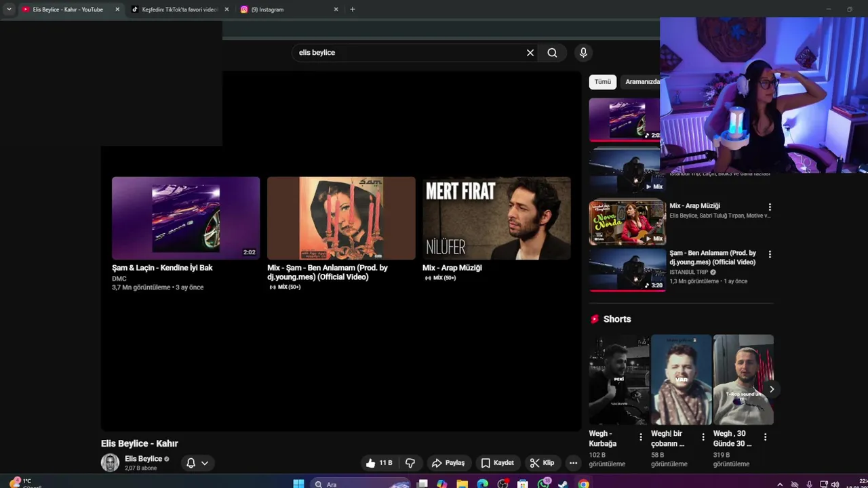Open the Elis Beylice channel name link

click(144, 459)
